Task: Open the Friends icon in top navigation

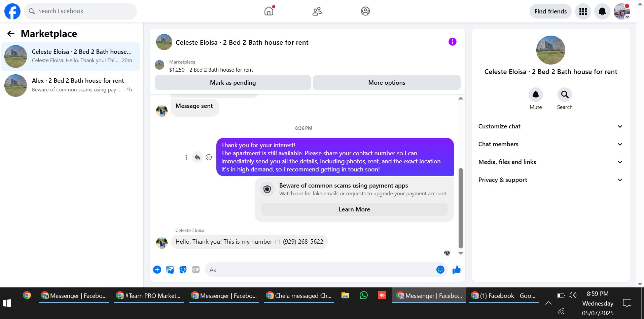Action: (317, 11)
